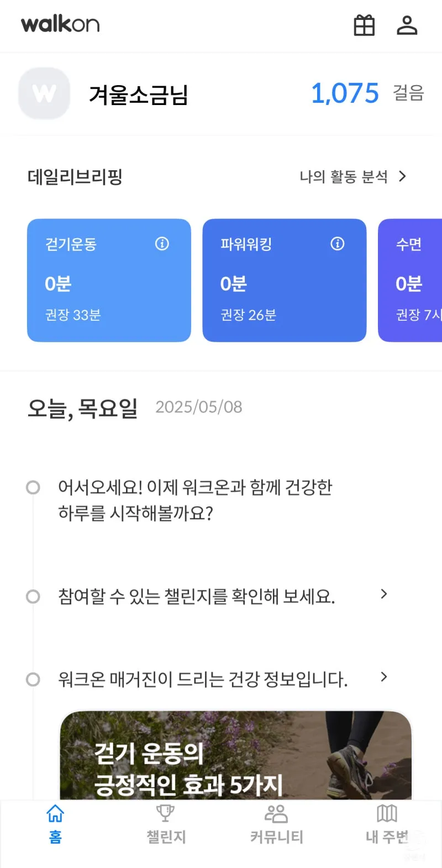Open the 걷기 운동의 긍정적인 효과 article thumbnail

[235, 755]
